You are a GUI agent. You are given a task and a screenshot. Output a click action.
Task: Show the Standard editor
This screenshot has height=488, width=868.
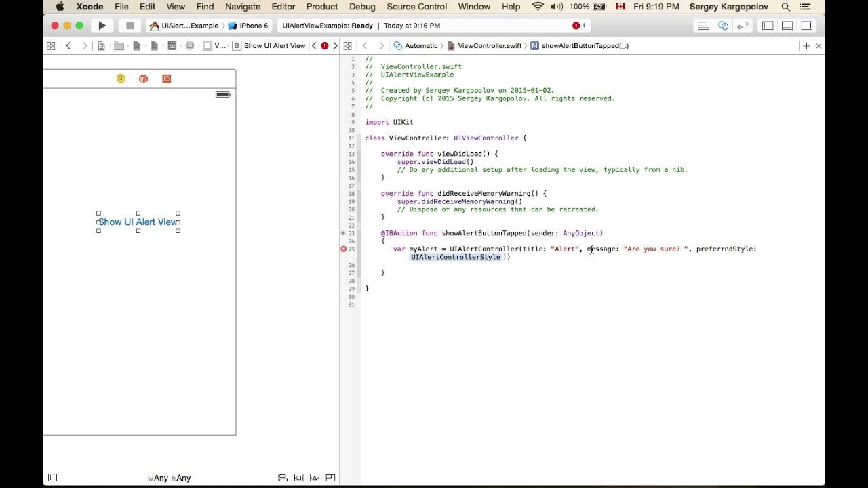point(703,26)
